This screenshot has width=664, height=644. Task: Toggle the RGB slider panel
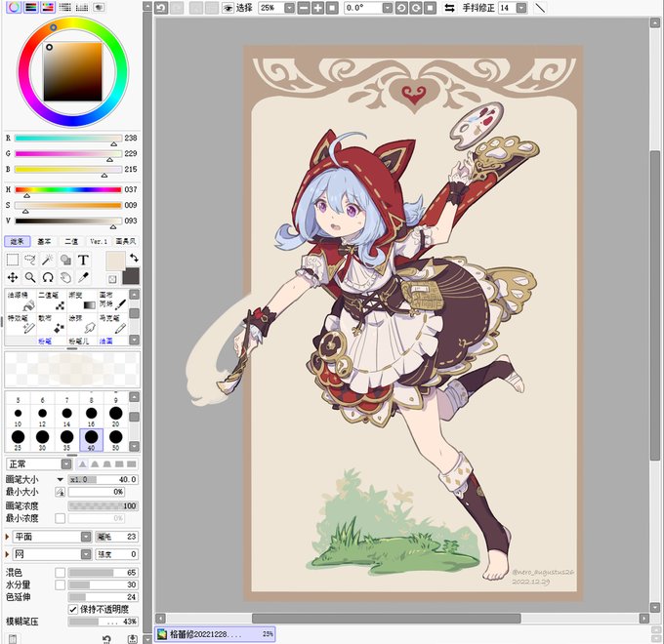[31, 7]
